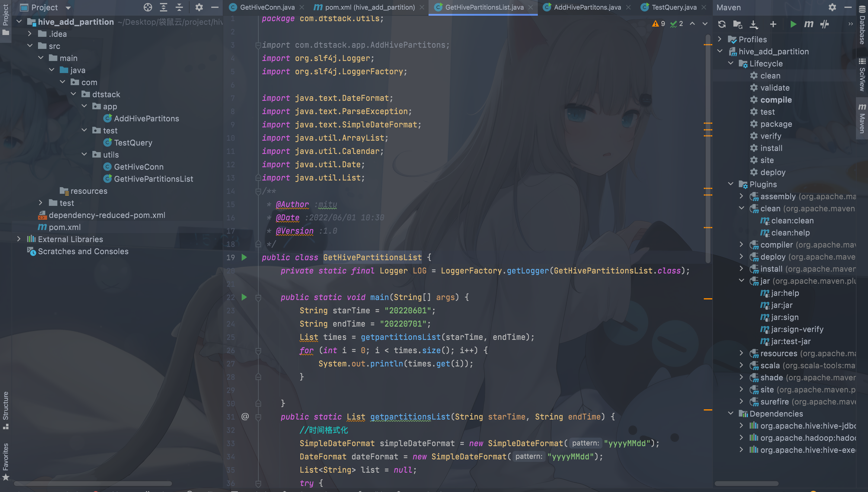This screenshot has width=868, height=492.
Task: Click the Maven Run green play icon
Action: coord(793,24)
